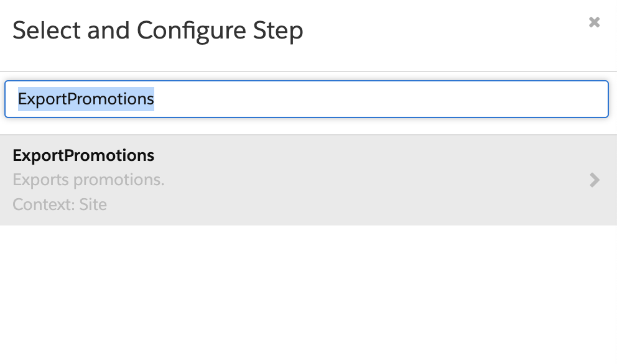Click blank area below the results list
This screenshot has height=364, width=617.
(x=308, y=294)
